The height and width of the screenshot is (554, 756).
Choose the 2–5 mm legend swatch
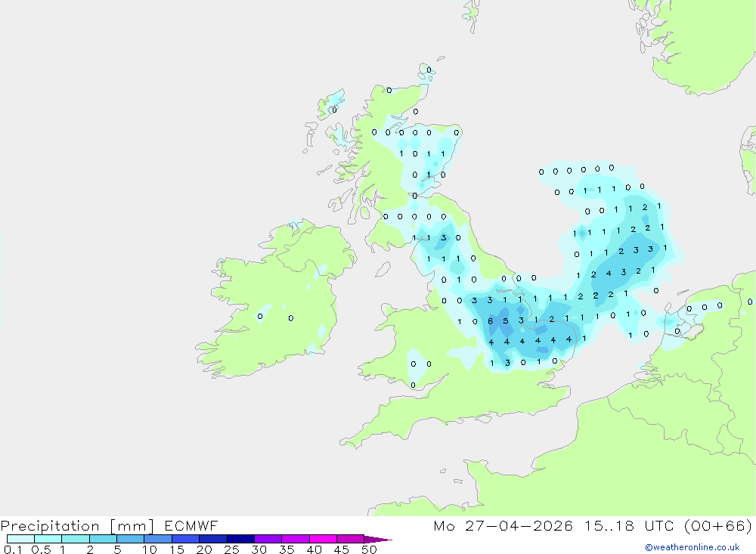click(x=103, y=539)
